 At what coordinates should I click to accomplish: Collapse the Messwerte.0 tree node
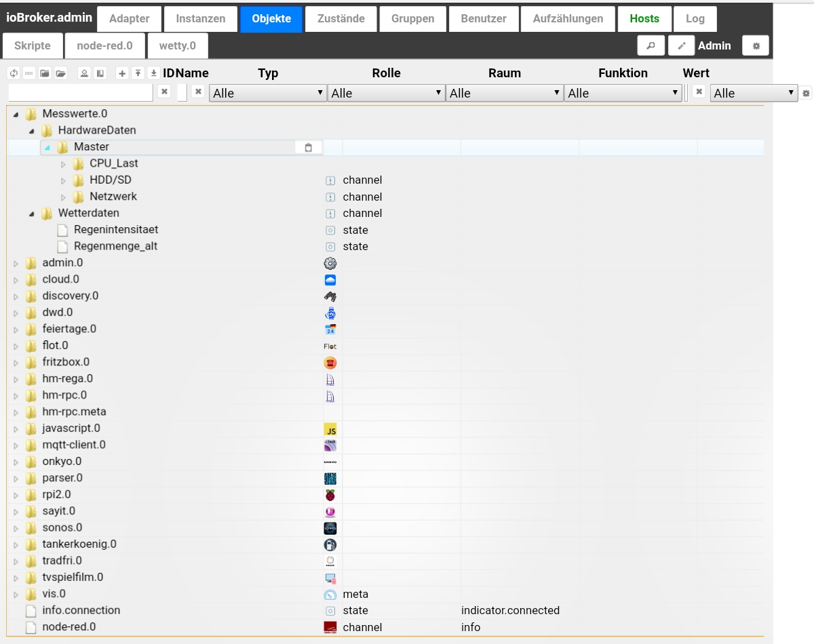[x=16, y=114]
